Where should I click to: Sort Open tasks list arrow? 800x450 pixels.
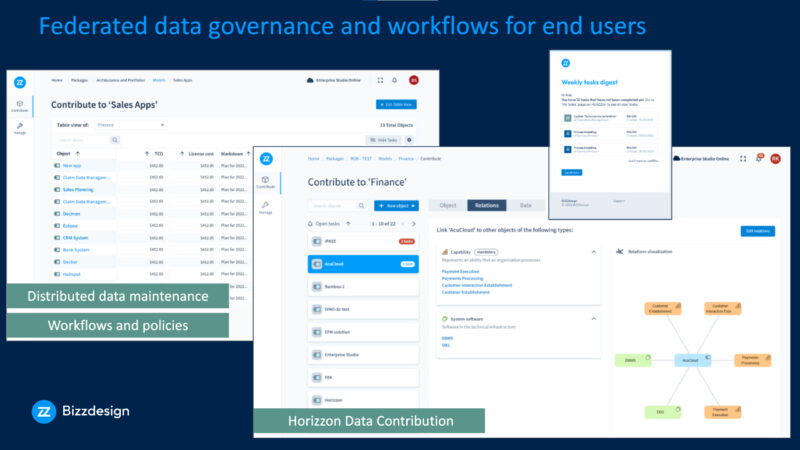348,224
